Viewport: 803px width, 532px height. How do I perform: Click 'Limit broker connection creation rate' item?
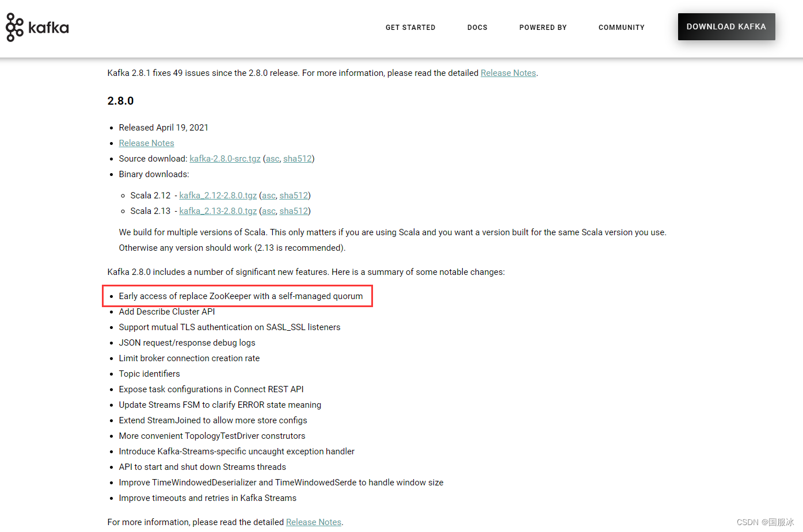tap(189, 358)
